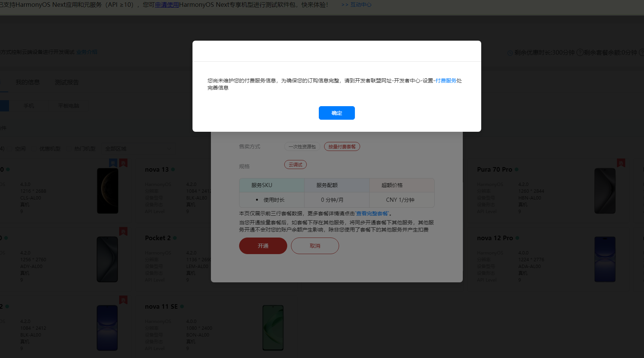The width and height of the screenshot is (644, 358).
Task: Click the green status dot beside nova 11 SE
Action: click(182, 306)
